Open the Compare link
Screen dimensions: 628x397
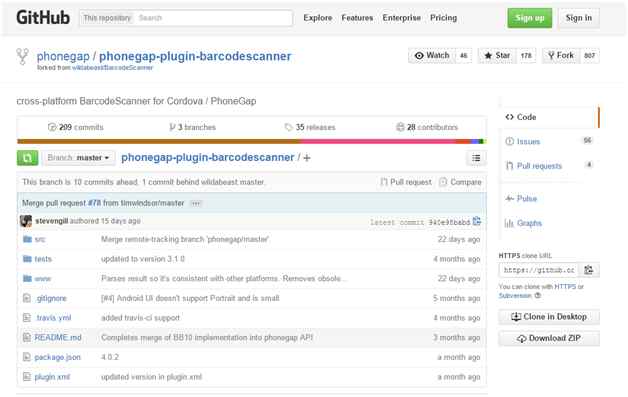point(460,182)
